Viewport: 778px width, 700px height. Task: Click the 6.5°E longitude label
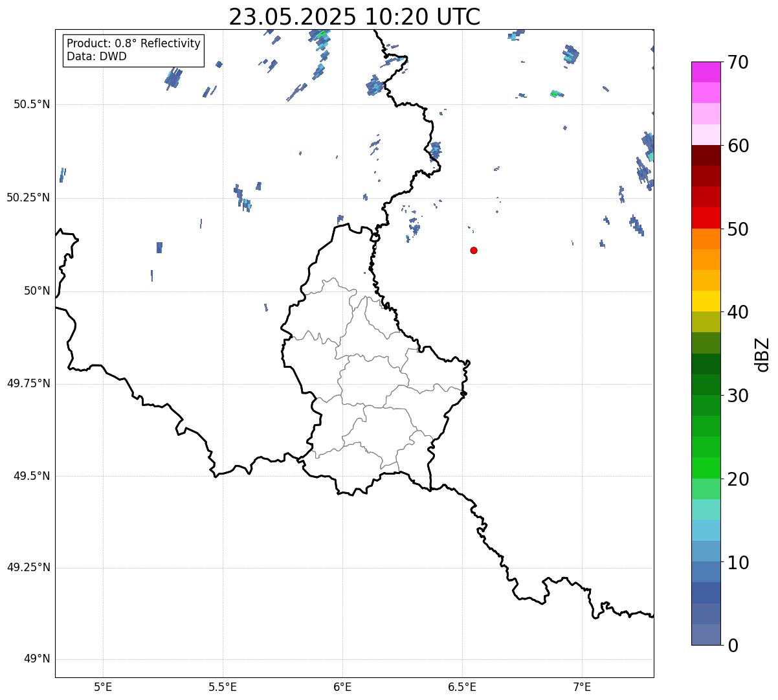462,686
